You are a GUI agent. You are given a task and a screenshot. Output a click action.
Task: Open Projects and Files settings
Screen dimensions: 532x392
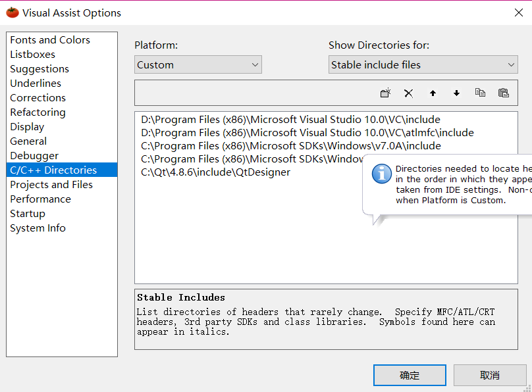pos(51,185)
